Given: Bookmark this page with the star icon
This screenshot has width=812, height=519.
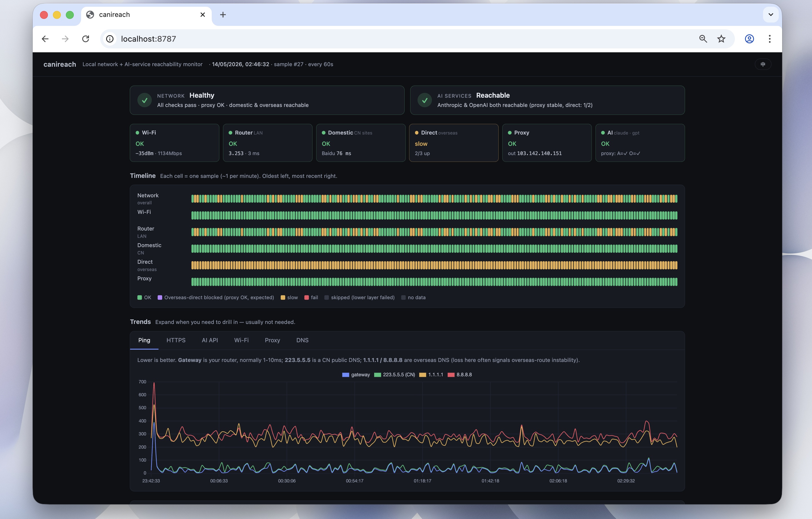Looking at the screenshot, I should tap(721, 39).
